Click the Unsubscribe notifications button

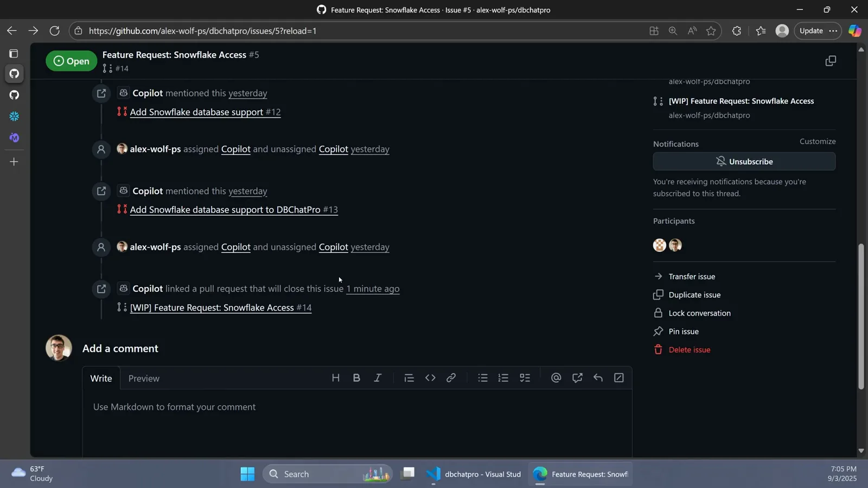(744, 162)
